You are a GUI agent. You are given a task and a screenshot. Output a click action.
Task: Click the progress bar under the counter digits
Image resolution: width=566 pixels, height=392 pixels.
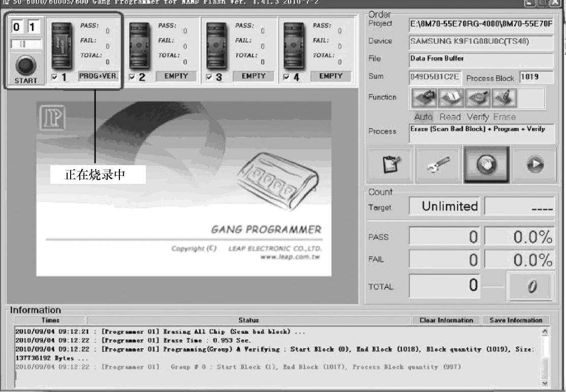pos(26,44)
